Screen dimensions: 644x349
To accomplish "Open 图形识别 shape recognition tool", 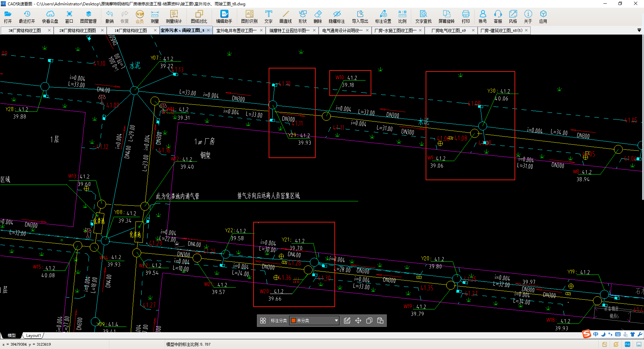I will (249, 16).
